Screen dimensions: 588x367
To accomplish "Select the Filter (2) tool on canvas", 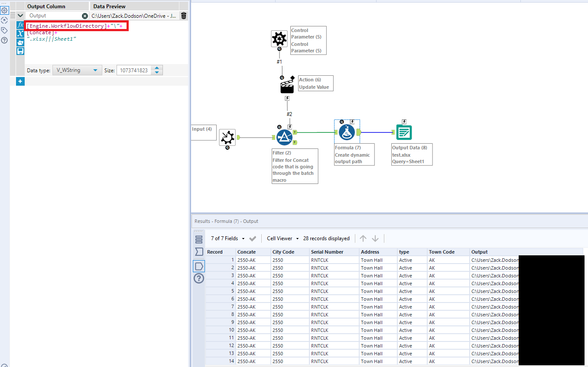I will pos(284,137).
